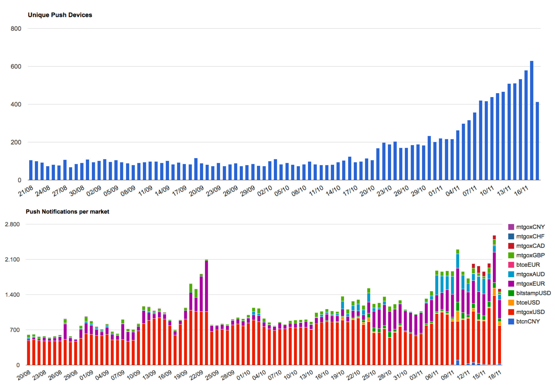Click the mtgoxCNY legend color swatch
Screen dimensions: 555x392
pyautogui.click(x=511, y=227)
